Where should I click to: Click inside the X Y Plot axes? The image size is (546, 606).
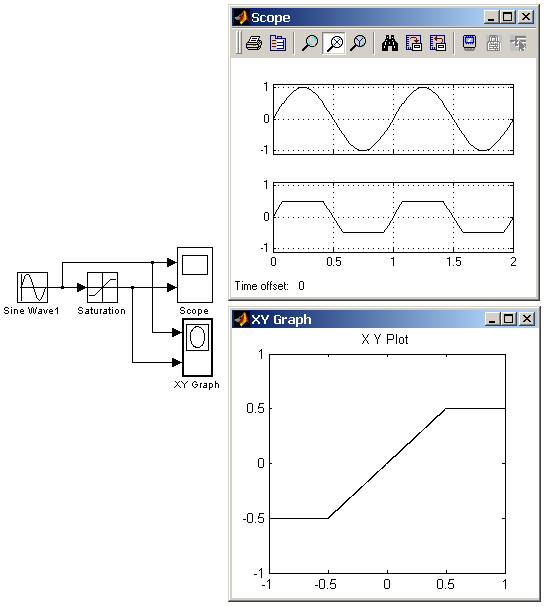387,463
